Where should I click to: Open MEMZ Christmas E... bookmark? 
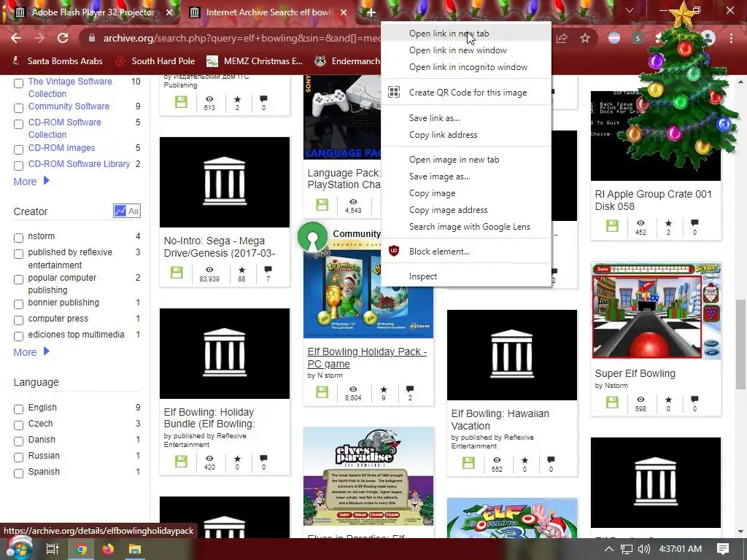click(255, 61)
